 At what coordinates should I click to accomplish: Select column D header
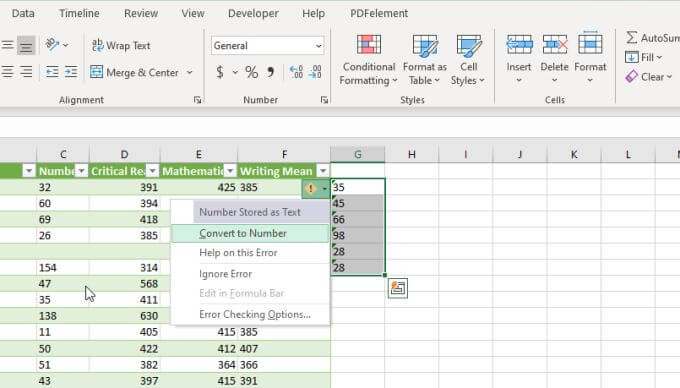(124, 154)
